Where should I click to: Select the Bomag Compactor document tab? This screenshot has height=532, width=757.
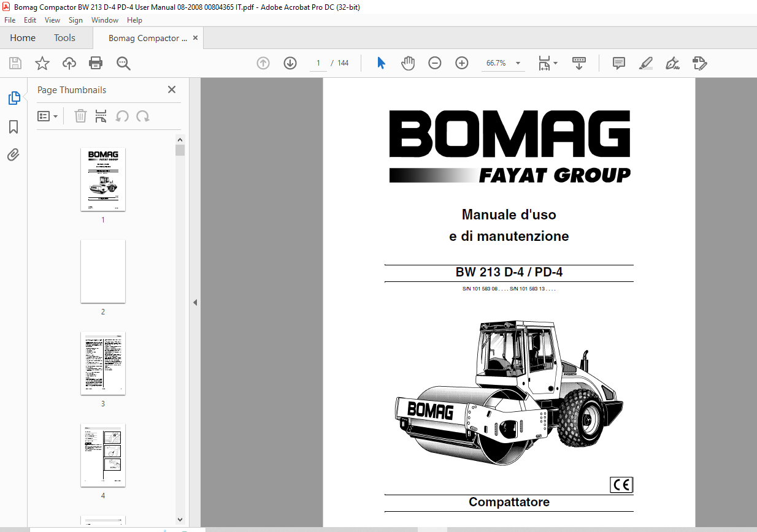(148, 38)
